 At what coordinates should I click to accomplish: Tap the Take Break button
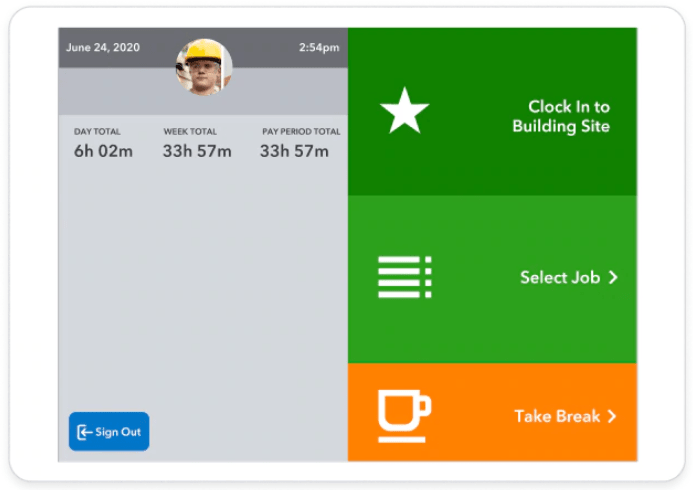(492, 412)
